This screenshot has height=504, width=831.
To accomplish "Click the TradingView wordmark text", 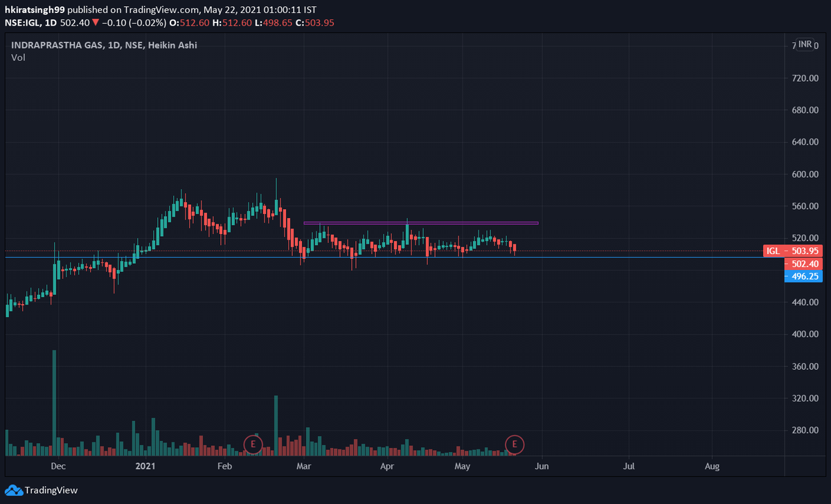I will pyautogui.click(x=51, y=490).
